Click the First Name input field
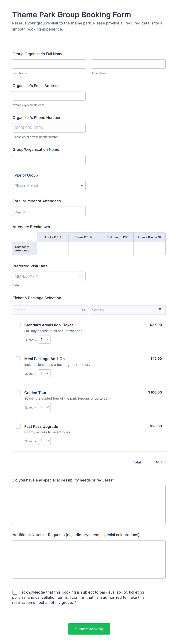 point(49,64)
